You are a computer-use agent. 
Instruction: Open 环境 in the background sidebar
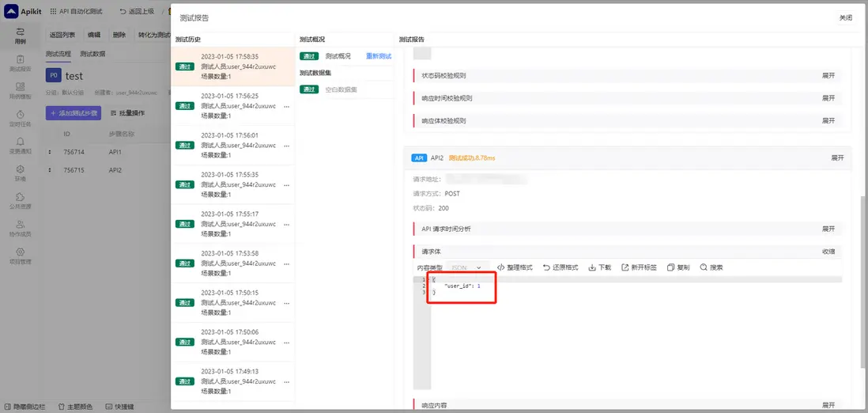(x=21, y=173)
